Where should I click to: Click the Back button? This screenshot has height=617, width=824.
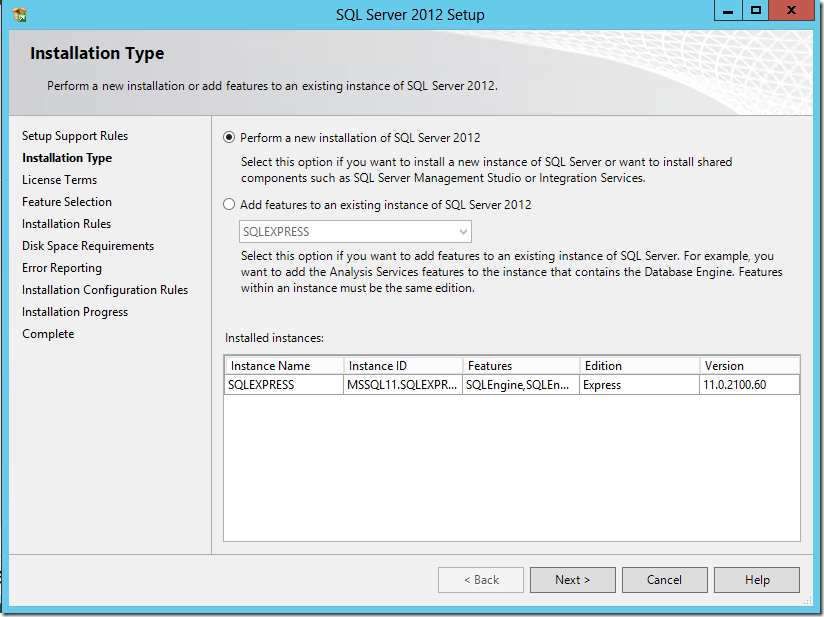click(x=481, y=580)
